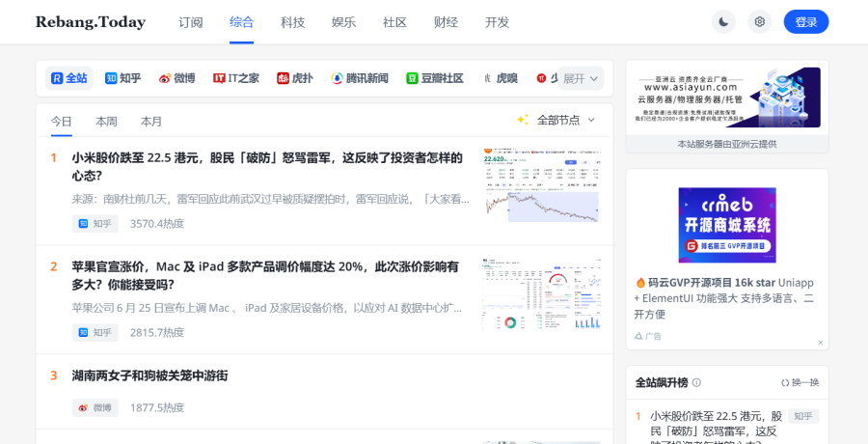Close the crmeb advertisement
Screen dimensions: 868x444
pyautogui.click(x=821, y=343)
